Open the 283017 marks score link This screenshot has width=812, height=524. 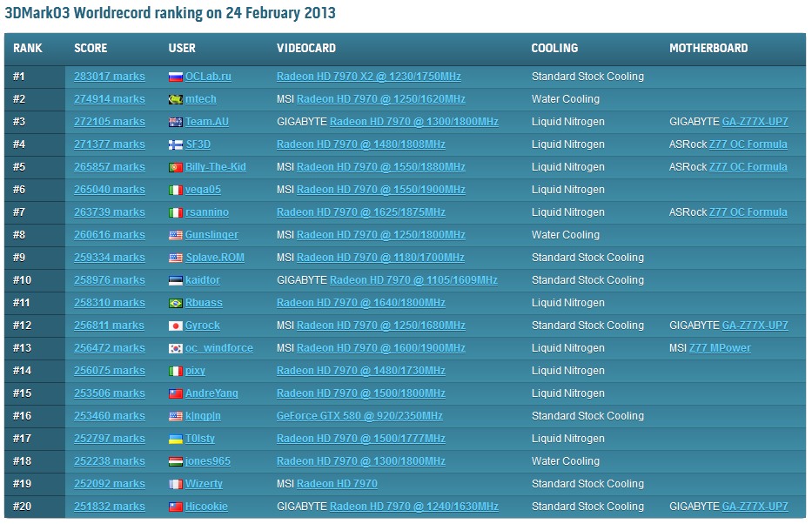coord(110,76)
